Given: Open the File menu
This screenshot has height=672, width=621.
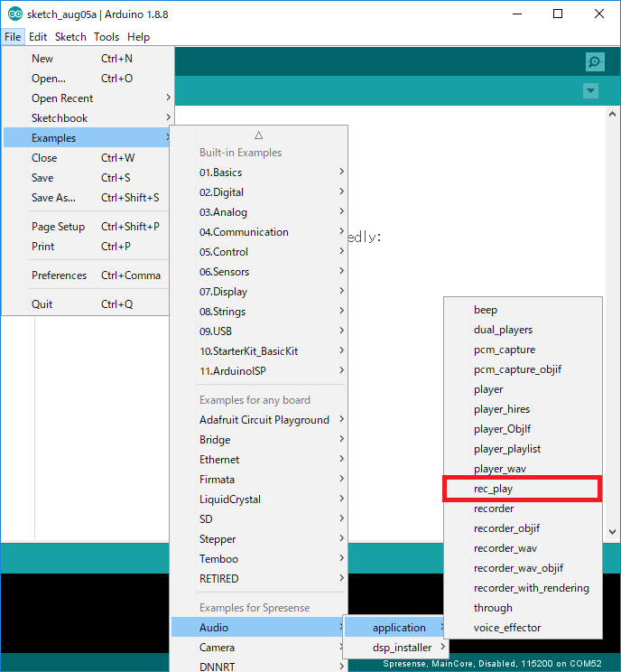Looking at the screenshot, I should [13, 37].
